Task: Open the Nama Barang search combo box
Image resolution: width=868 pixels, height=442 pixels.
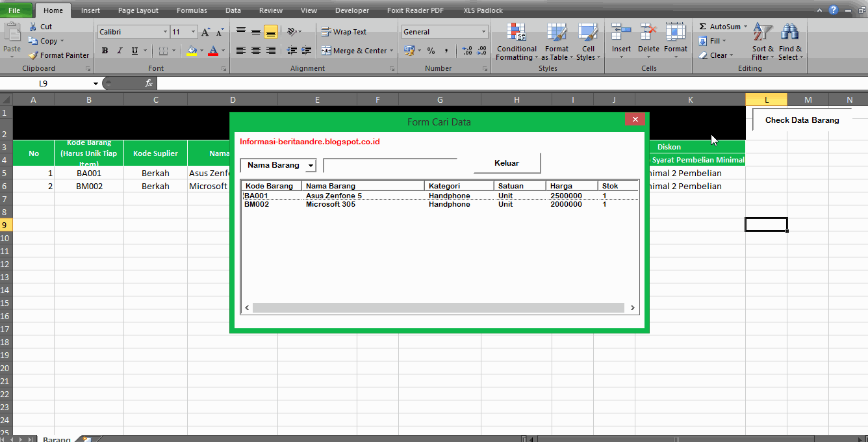Action: tap(311, 165)
